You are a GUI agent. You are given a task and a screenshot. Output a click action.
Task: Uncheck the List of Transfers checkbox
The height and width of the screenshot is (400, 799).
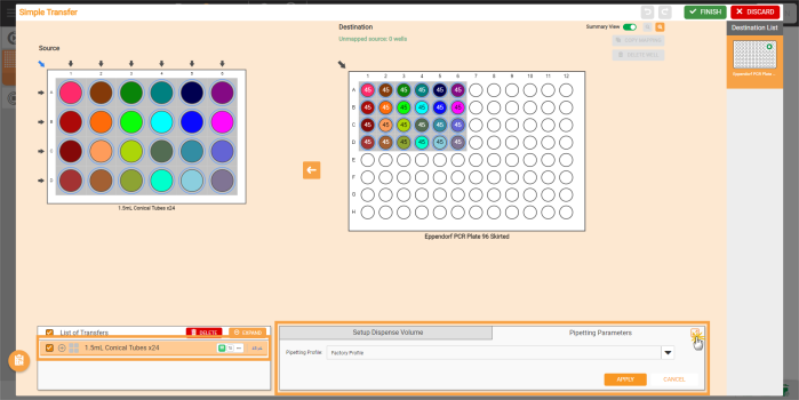[x=49, y=332]
